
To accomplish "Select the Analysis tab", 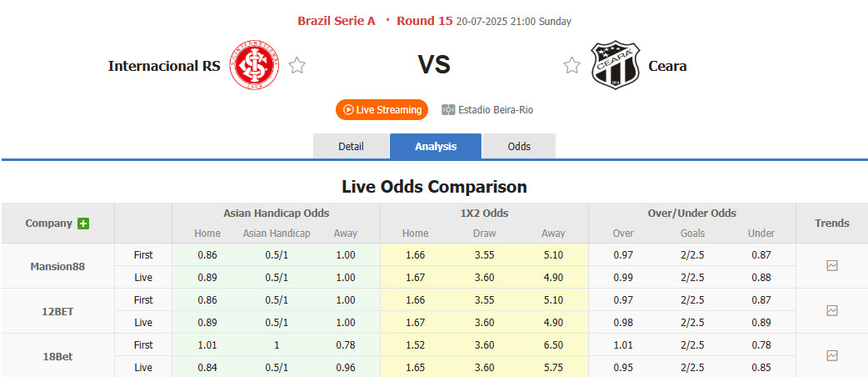I will (x=436, y=147).
